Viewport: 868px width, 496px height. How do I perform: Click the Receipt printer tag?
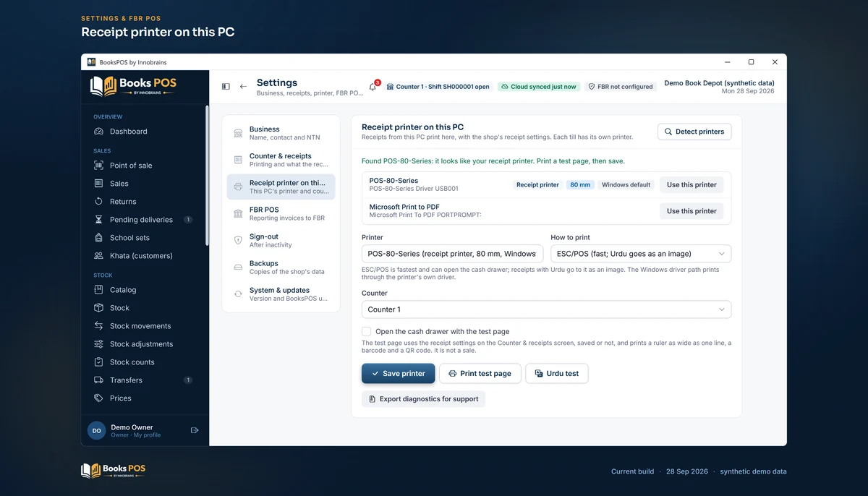tap(537, 184)
